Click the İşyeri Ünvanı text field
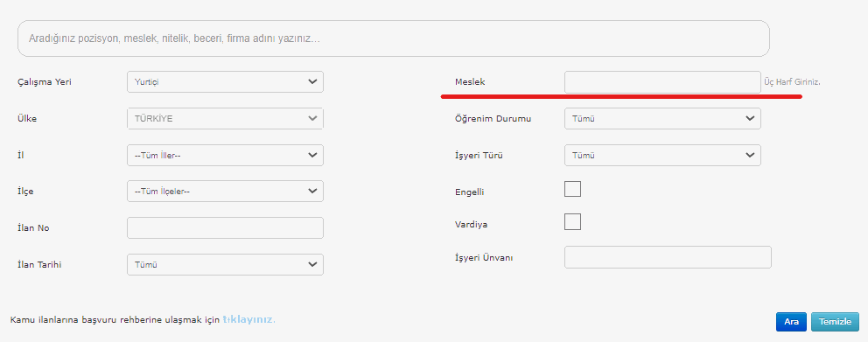The image size is (868, 342). [668, 257]
